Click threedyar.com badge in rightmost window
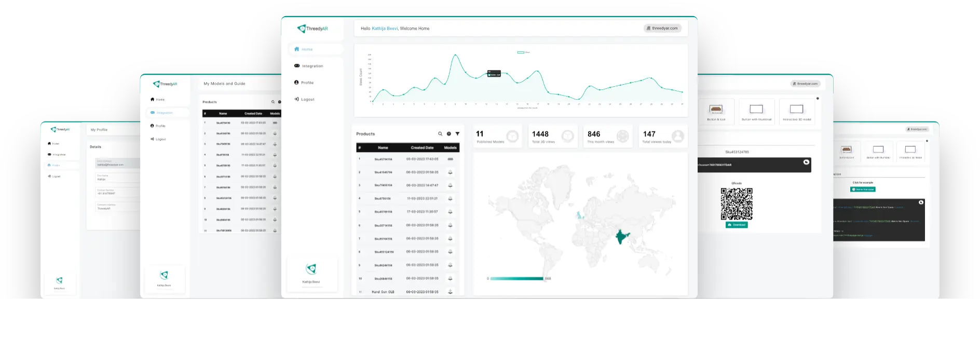 tap(917, 129)
